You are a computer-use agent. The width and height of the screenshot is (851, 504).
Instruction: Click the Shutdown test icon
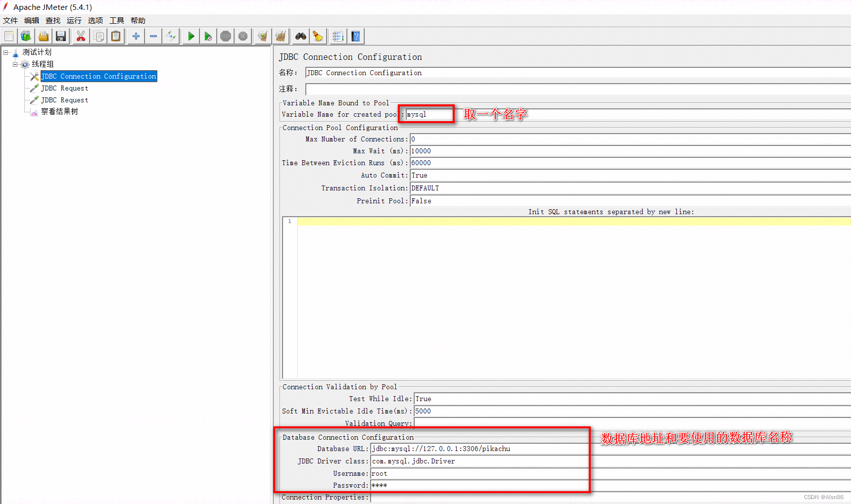point(243,36)
